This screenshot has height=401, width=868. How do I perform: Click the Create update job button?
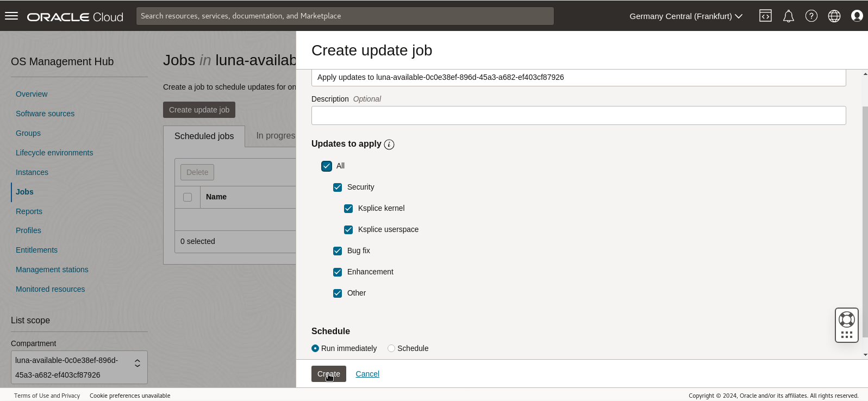click(199, 110)
